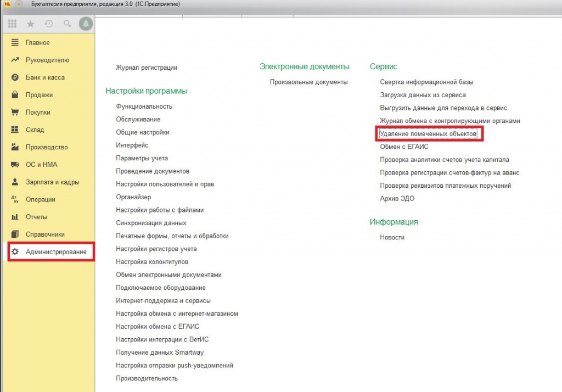Open Настройки интеграции с ВетИС
This screenshot has height=392, width=562.
[162, 339]
